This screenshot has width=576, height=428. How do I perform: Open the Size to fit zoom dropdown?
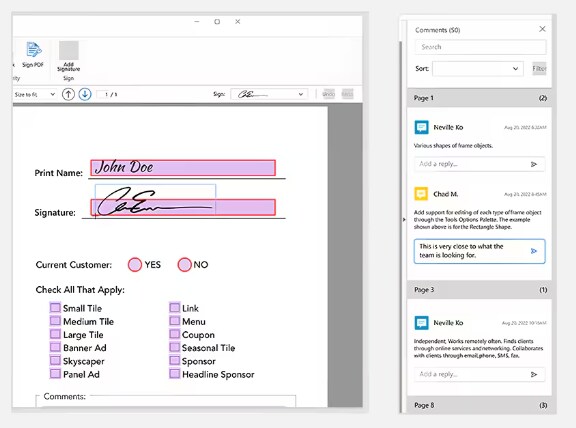34,94
